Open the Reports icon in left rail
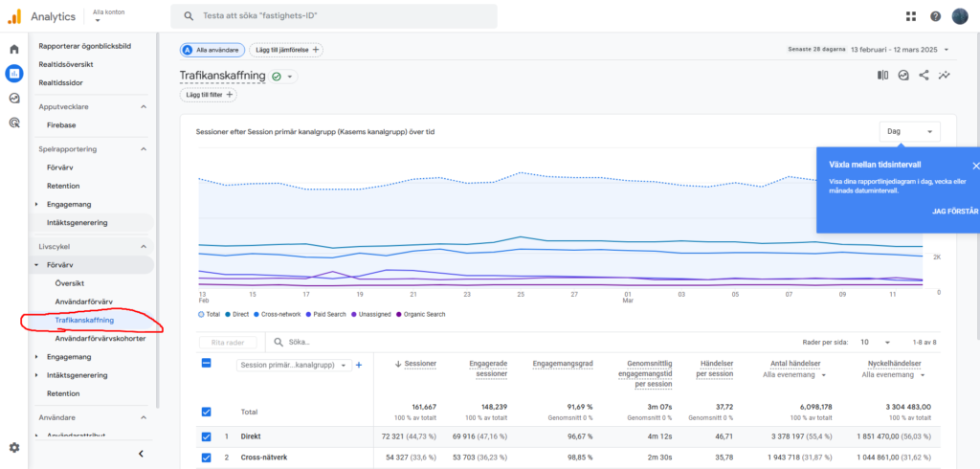The width and height of the screenshot is (980, 469). [13, 74]
